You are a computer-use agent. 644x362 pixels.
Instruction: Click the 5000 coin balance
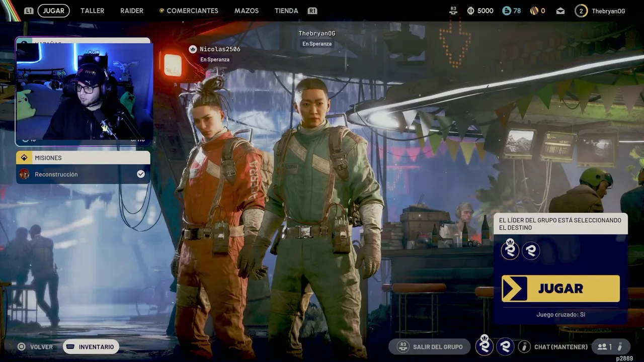coord(485,11)
